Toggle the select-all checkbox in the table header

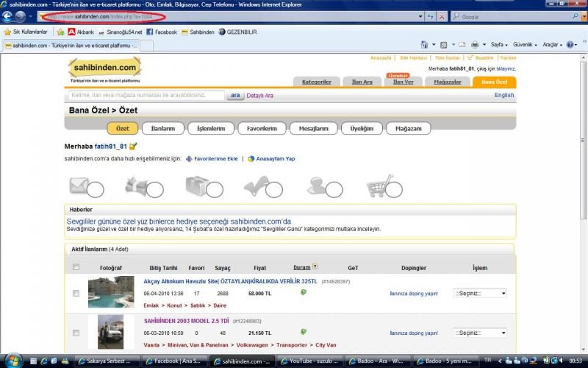[x=76, y=267]
